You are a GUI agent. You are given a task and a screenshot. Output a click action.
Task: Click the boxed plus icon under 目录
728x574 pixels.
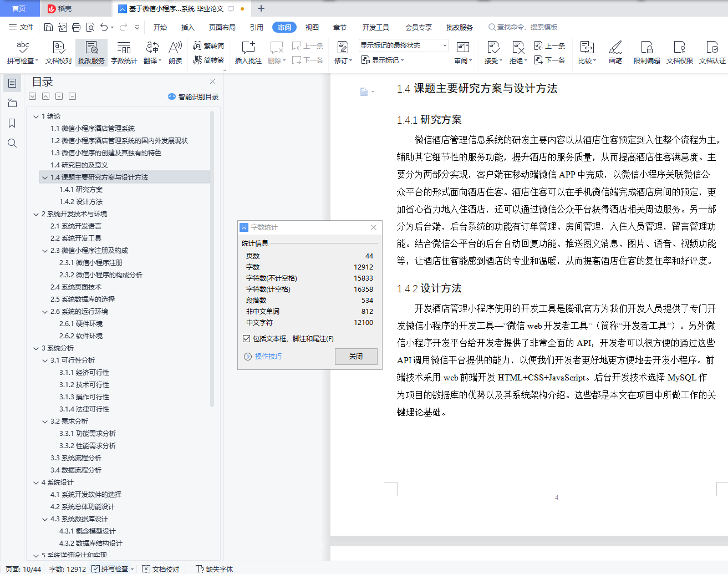pyautogui.click(x=59, y=96)
